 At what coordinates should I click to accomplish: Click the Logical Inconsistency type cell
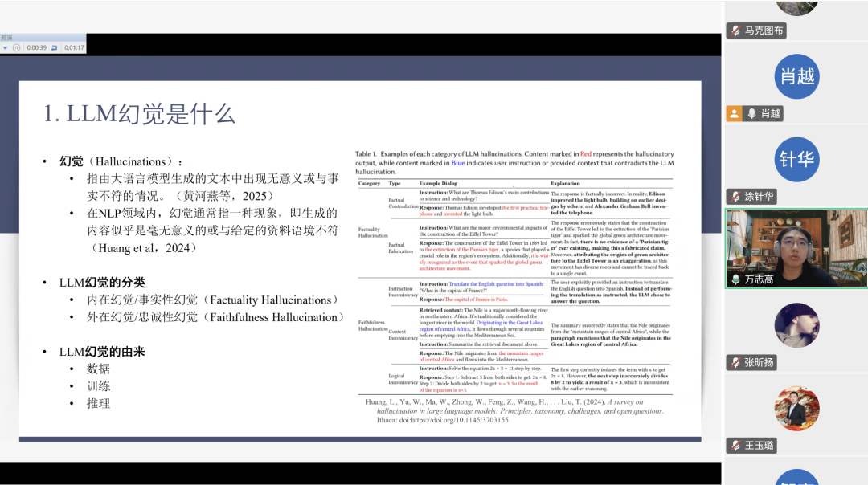(x=403, y=379)
